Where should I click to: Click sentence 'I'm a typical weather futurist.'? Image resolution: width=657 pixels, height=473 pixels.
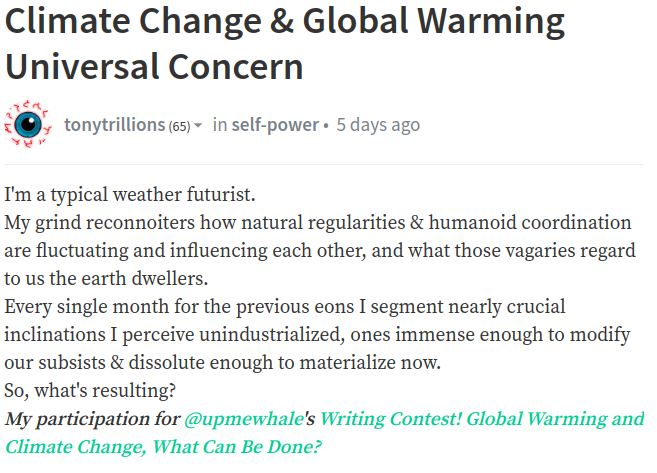click(130, 195)
